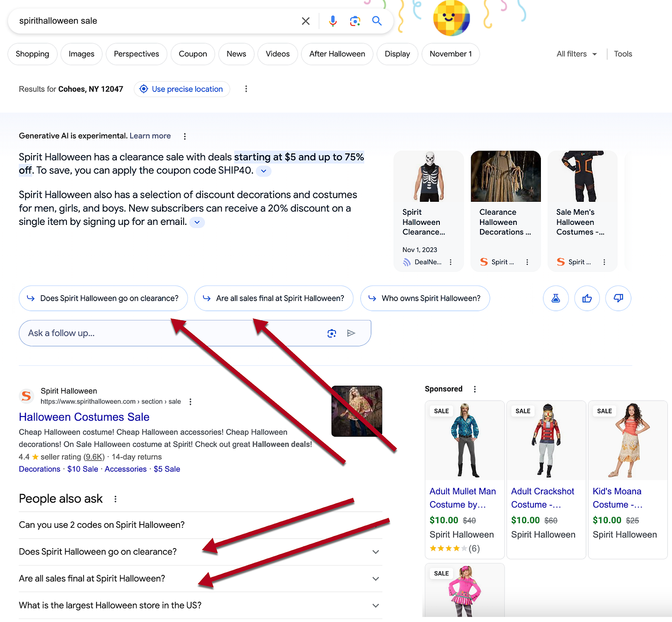Expand the first AI paragraph chevron
This screenshot has width=672, height=622.
(x=264, y=171)
